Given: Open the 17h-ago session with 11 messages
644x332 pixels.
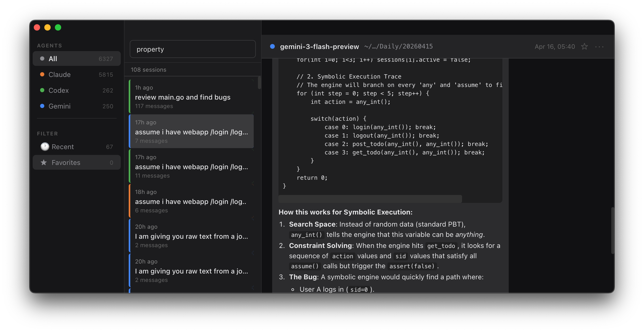Looking at the screenshot, I should click(191, 167).
